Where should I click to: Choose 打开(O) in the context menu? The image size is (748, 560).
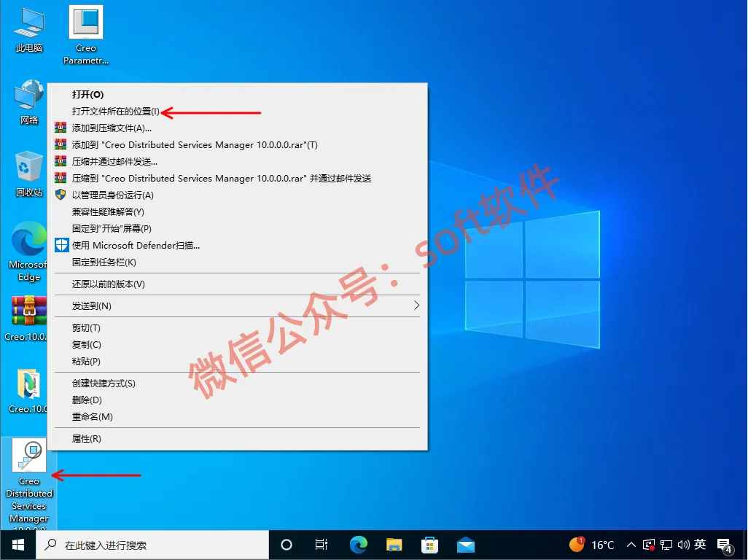(x=238, y=95)
